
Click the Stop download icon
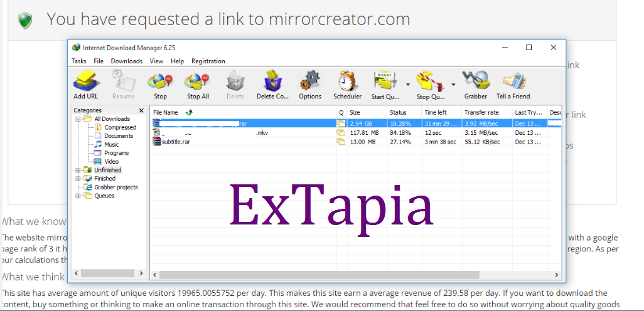tap(160, 81)
